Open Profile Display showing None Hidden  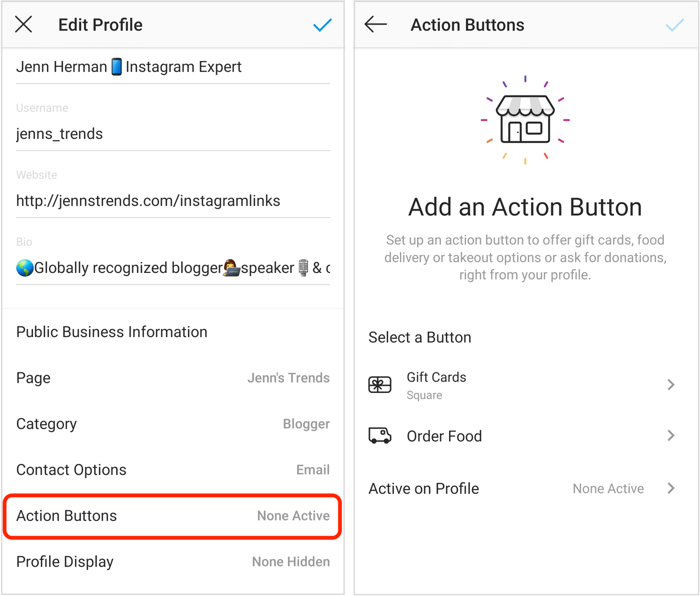[172, 561]
